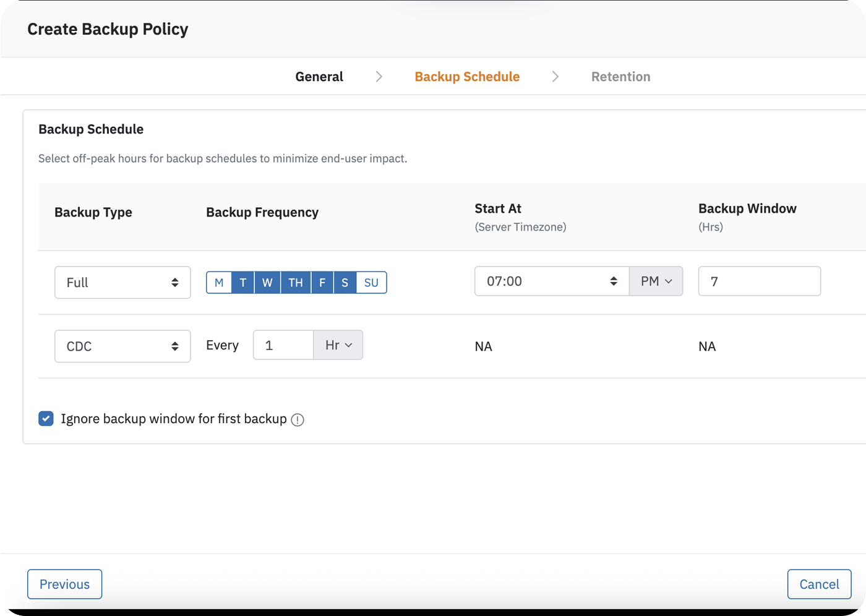Toggle Thursday (TH) day button

296,283
